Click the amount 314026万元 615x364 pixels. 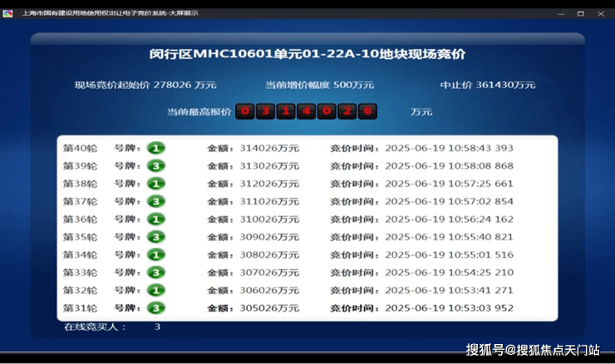[269, 148]
